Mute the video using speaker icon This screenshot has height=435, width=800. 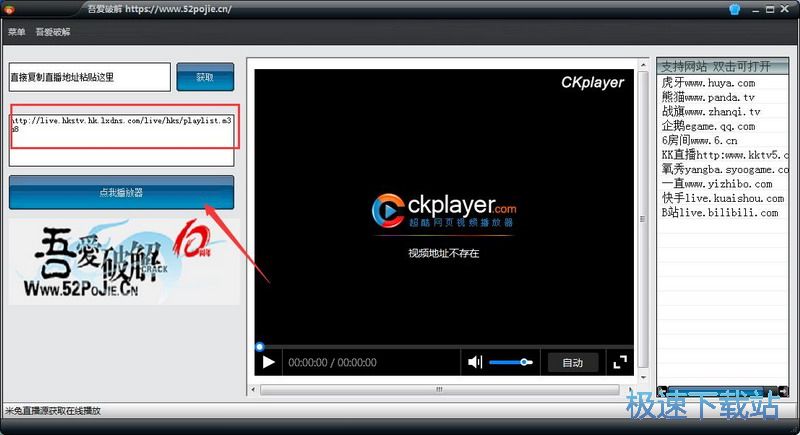pos(476,362)
